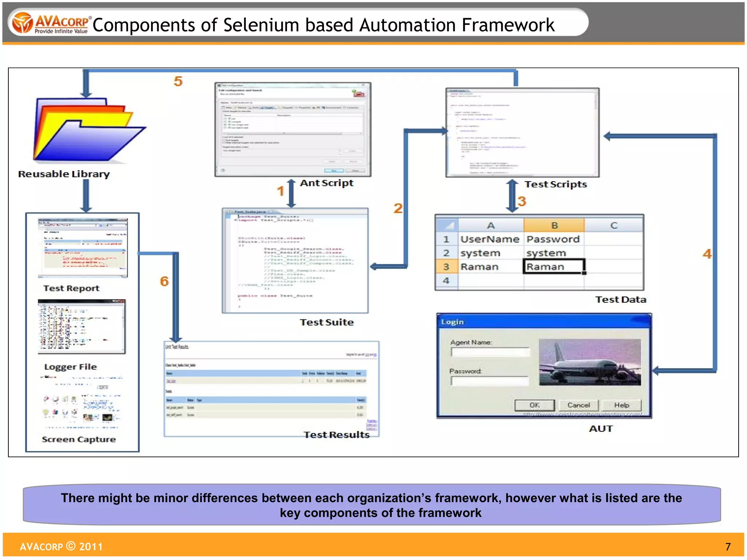Viewport: 747px width, 560px height.
Task: Select spreadsheet row 4 header
Action: pos(447,281)
